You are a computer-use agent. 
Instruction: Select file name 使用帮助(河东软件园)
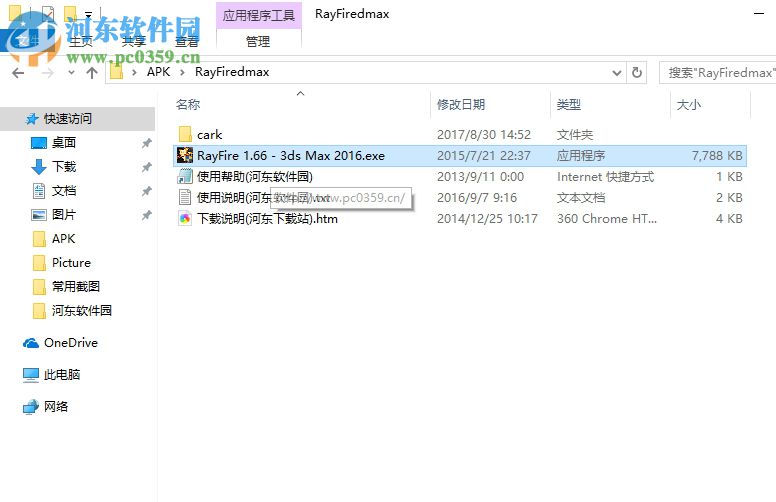pos(255,176)
